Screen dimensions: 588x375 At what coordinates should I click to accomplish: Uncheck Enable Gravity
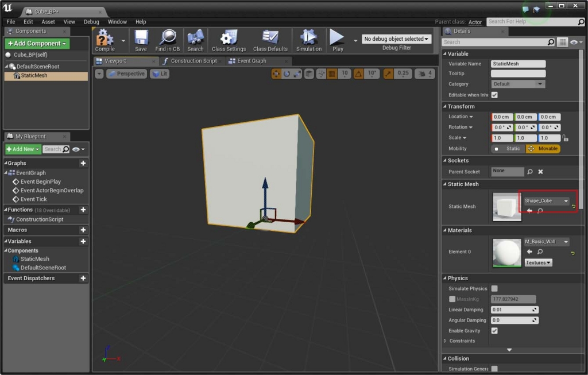[494, 330]
